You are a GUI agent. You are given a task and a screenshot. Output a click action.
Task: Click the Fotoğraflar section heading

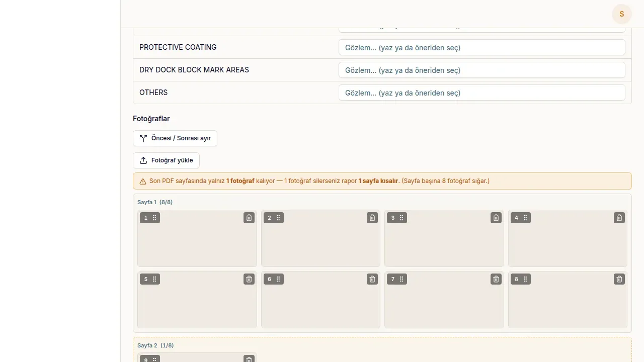(151, 119)
